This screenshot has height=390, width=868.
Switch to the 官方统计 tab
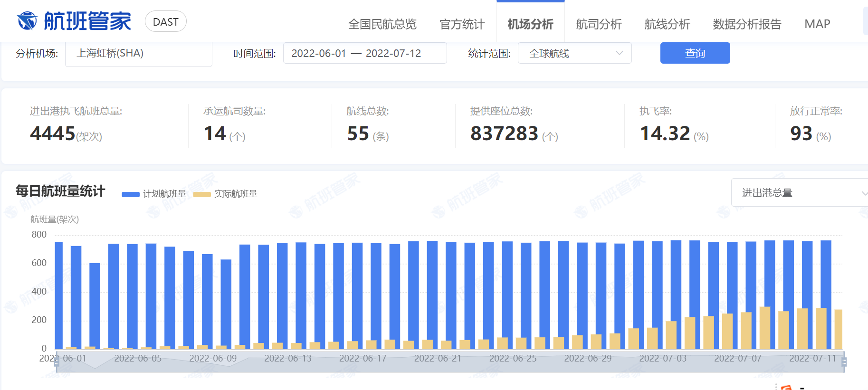click(x=462, y=24)
